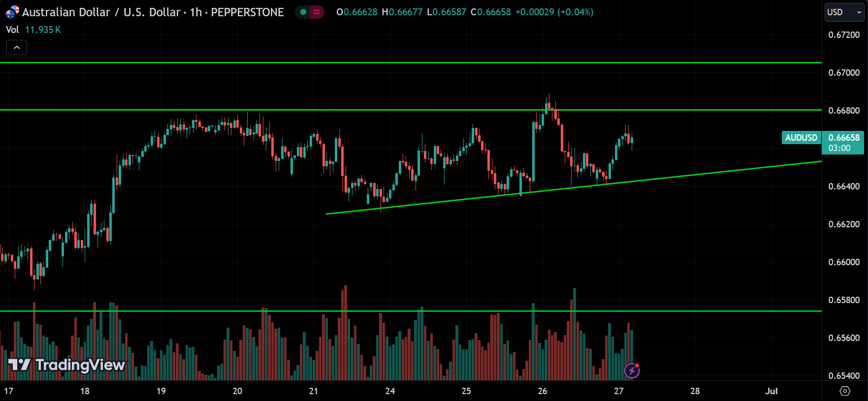This screenshot has height=401, width=868.
Task: Select the upper green horizontal line near 0.67050
Action: [x=411, y=62]
